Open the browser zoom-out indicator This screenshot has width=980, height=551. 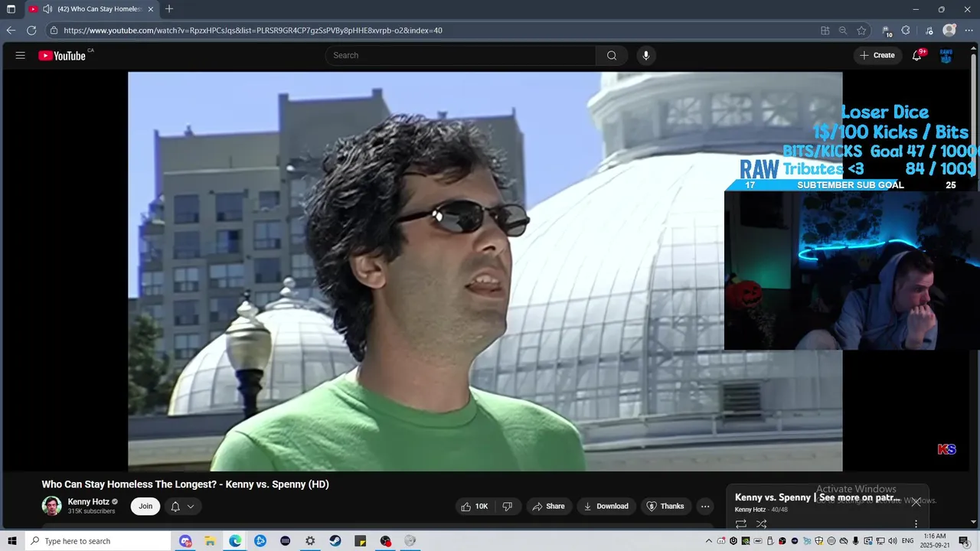tap(843, 31)
